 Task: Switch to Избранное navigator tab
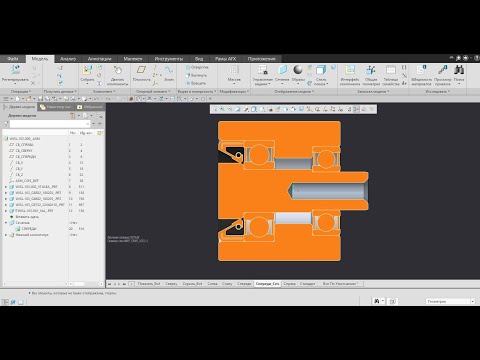pyautogui.click(x=90, y=107)
